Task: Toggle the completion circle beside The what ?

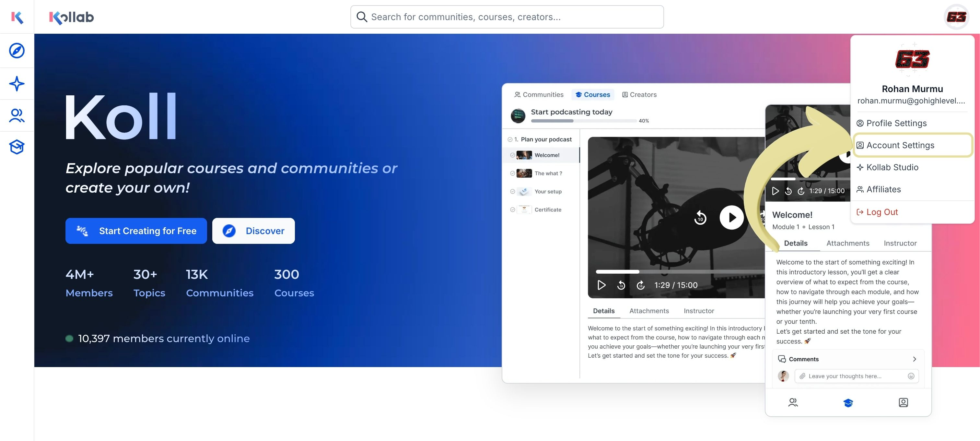Action: (x=512, y=173)
